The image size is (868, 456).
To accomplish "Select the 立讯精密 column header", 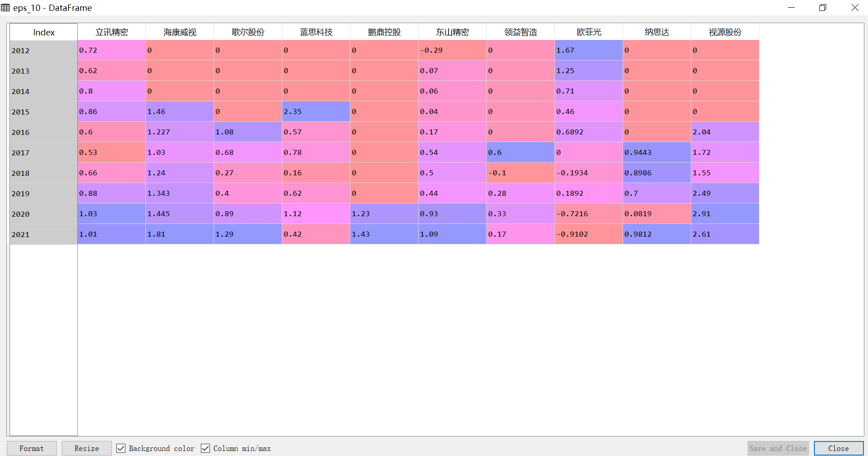I will [112, 32].
